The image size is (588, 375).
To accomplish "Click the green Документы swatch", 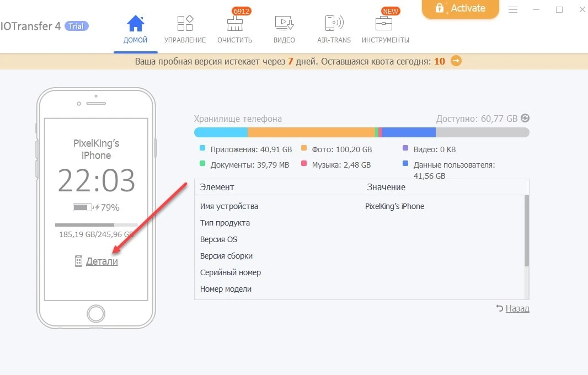I will (202, 163).
